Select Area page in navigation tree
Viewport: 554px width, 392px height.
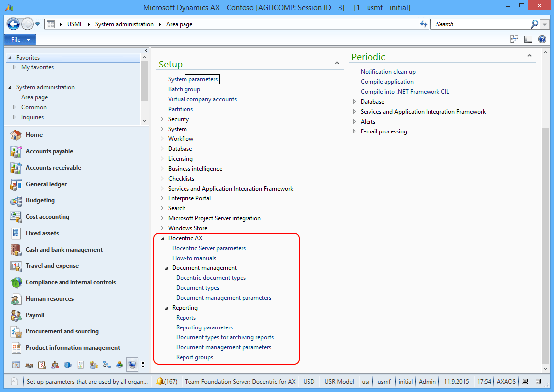pos(34,97)
